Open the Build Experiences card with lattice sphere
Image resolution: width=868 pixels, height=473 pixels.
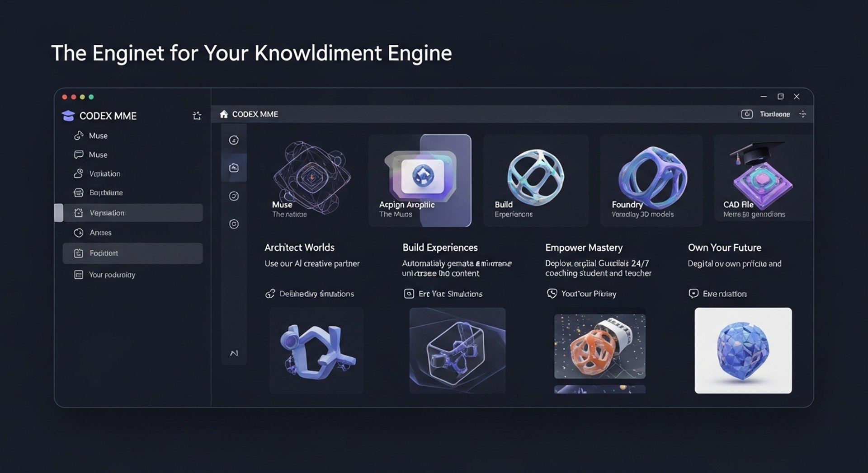click(x=536, y=180)
